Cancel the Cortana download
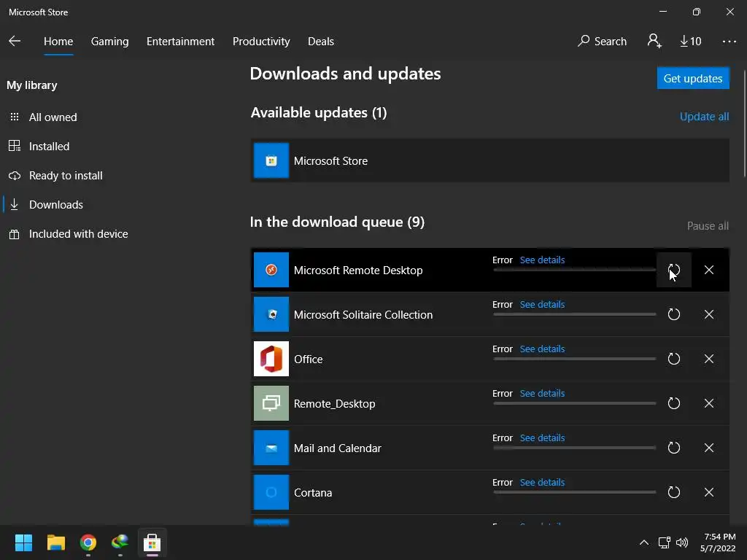Screen dimensions: 747x560 click(x=709, y=492)
